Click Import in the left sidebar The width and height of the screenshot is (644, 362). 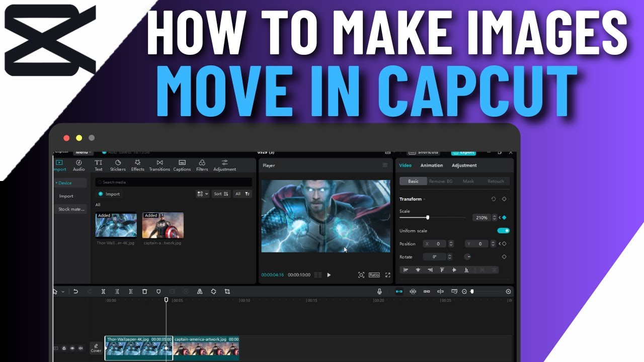[x=66, y=196]
